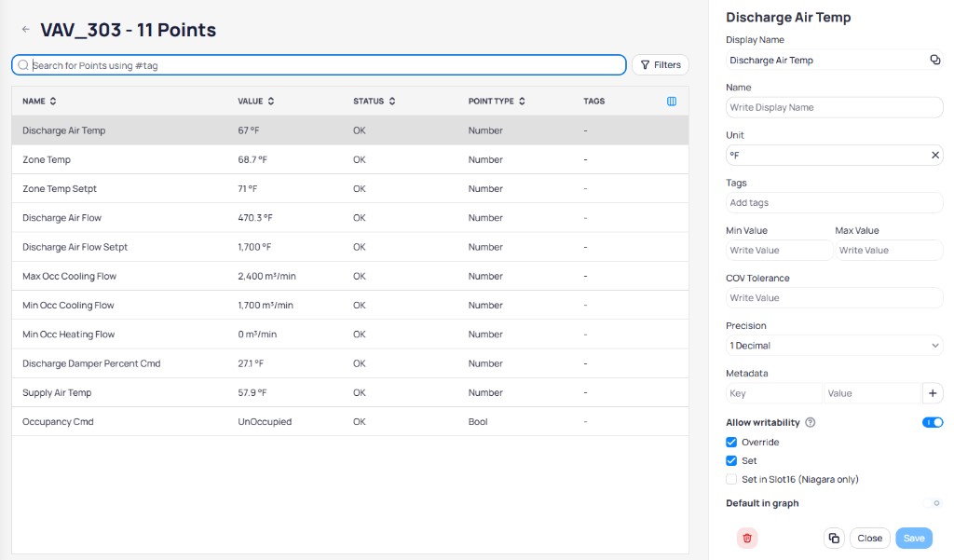Select the Min Occ Heating Flow row
Image resolution: width=954 pixels, height=560 pixels.
coord(350,335)
